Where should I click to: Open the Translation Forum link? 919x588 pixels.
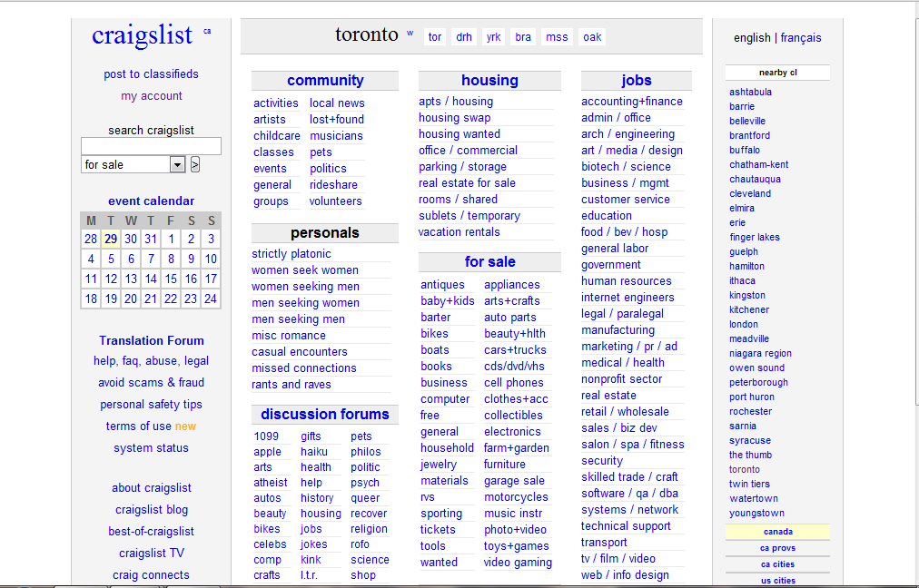(152, 340)
